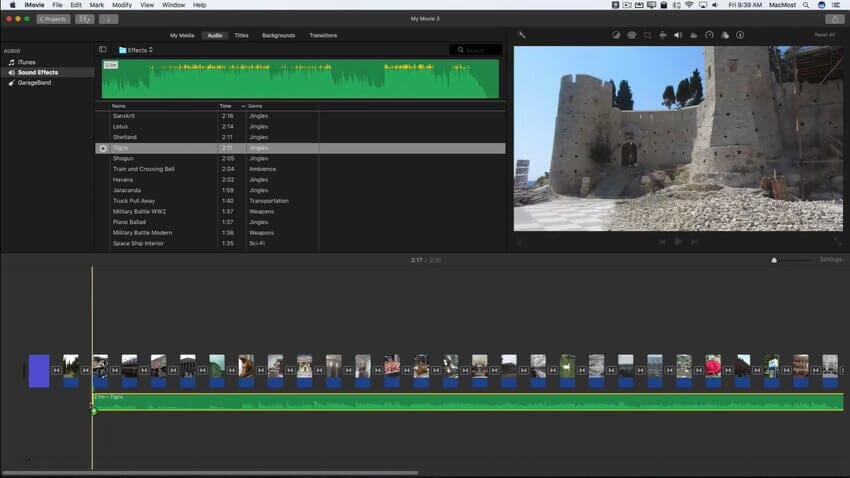The height and width of the screenshot is (478, 850).
Task: Go back to Projects
Action: click(x=52, y=19)
